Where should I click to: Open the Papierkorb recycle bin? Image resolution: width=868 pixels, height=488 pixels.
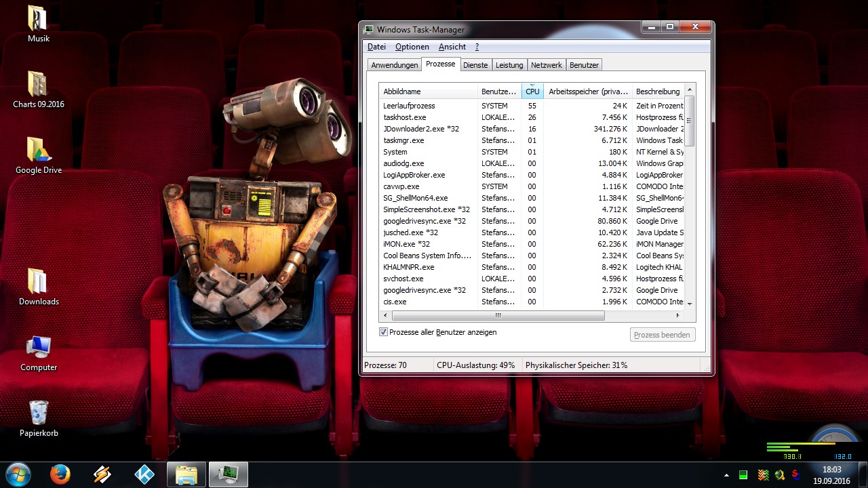pyautogui.click(x=39, y=418)
